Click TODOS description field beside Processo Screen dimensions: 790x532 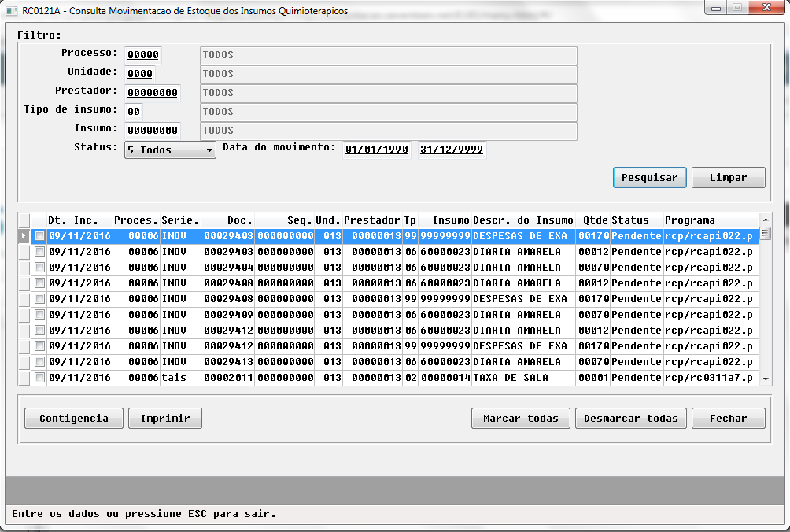coord(389,55)
